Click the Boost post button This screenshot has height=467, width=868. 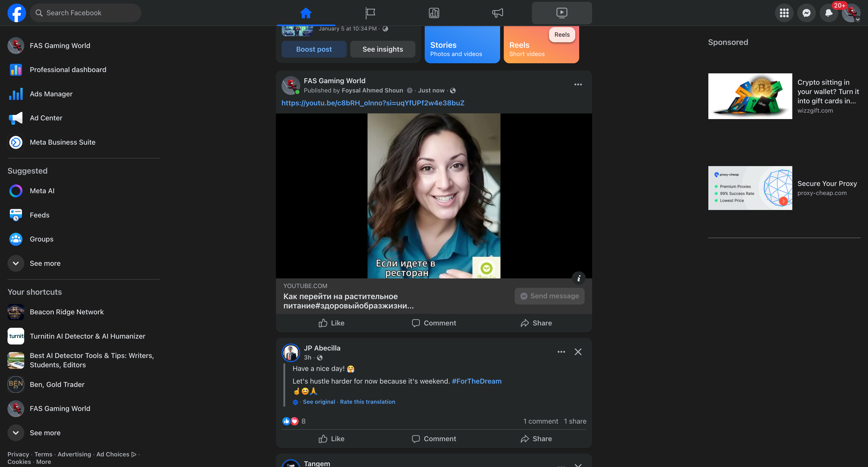pos(314,49)
